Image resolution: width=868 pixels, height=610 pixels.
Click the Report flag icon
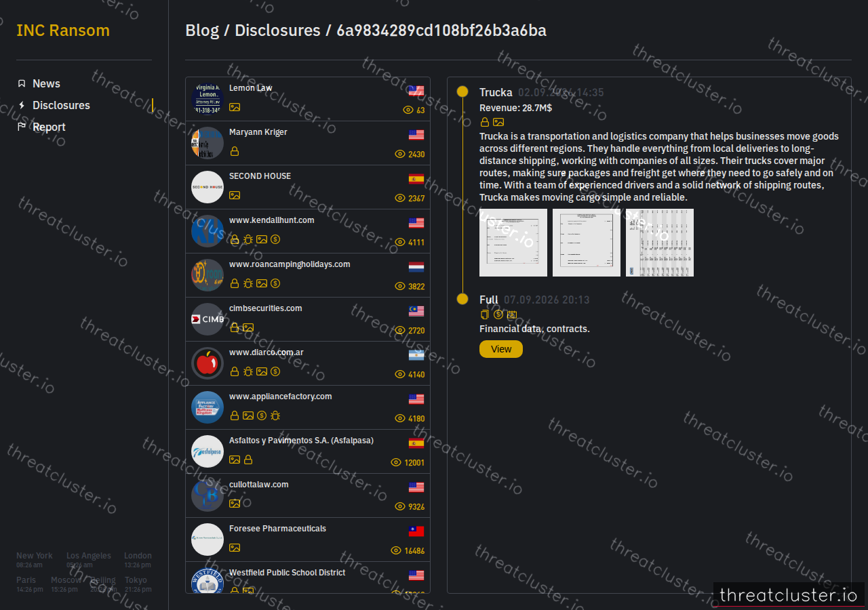coord(22,127)
